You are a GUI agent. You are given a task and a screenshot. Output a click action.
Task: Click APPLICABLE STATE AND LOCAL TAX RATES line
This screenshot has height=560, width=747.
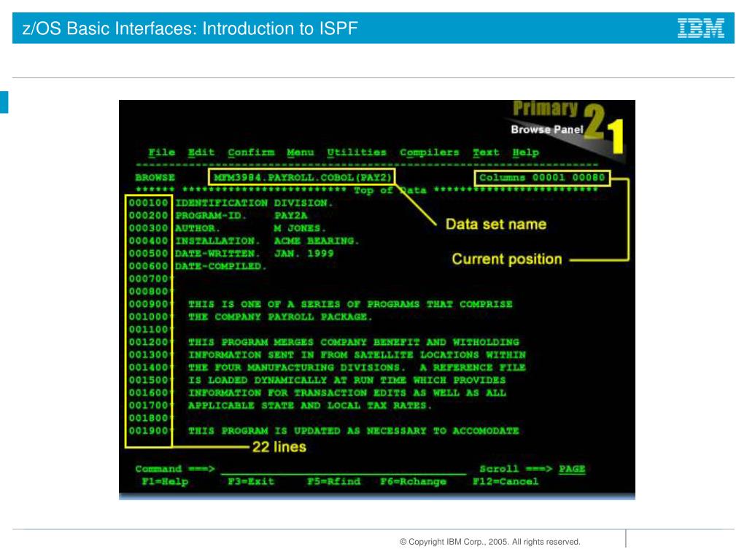tap(310, 405)
